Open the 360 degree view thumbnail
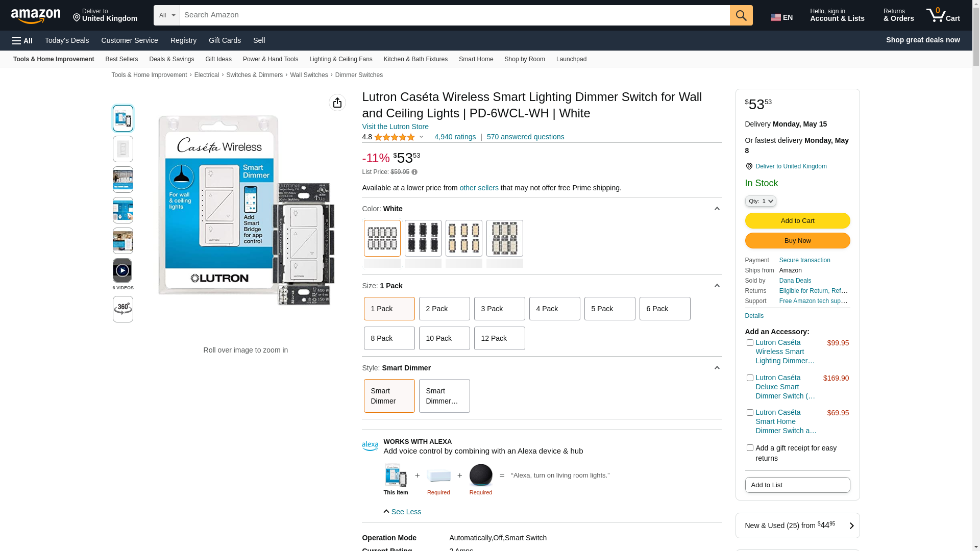This screenshot has width=980, height=551. point(122,309)
